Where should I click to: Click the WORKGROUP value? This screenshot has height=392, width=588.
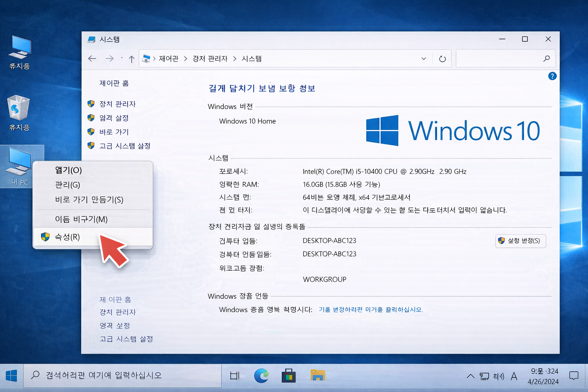(x=325, y=279)
